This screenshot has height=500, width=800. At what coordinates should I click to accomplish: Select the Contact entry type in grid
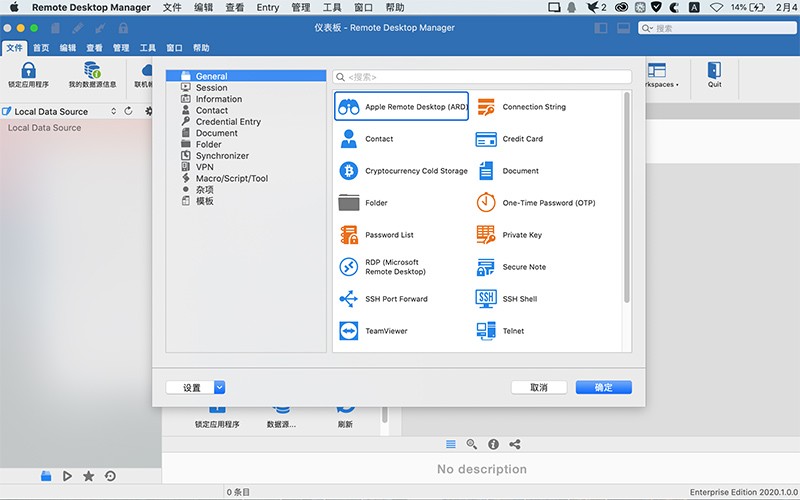366,139
